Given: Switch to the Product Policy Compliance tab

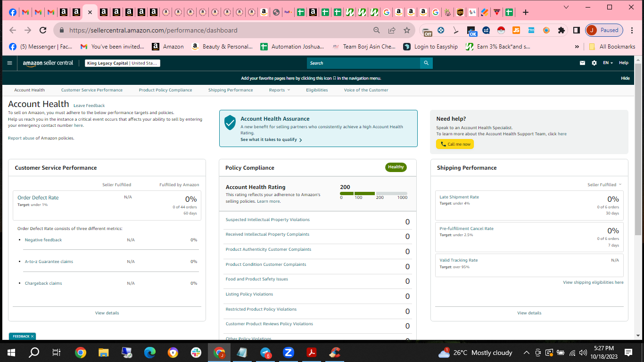Looking at the screenshot, I should (x=165, y=90).
